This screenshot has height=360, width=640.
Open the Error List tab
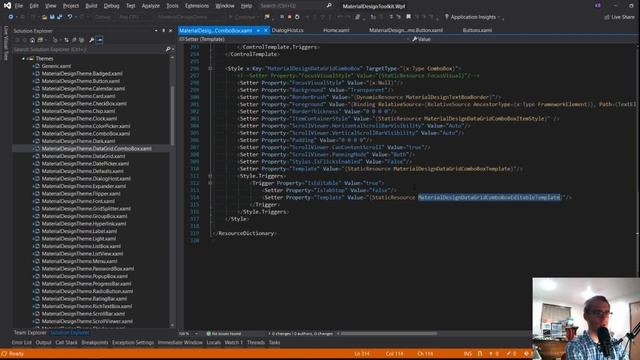(x=21, y=343)
